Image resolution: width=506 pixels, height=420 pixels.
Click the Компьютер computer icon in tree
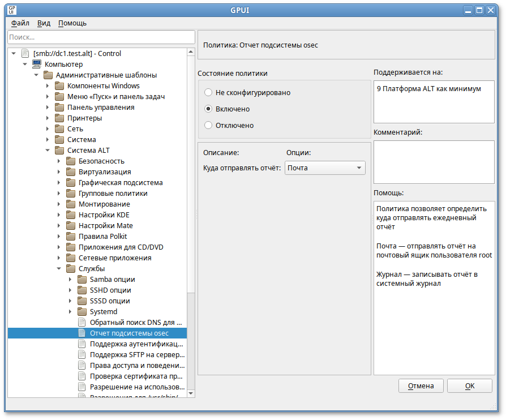click(36, 65)
